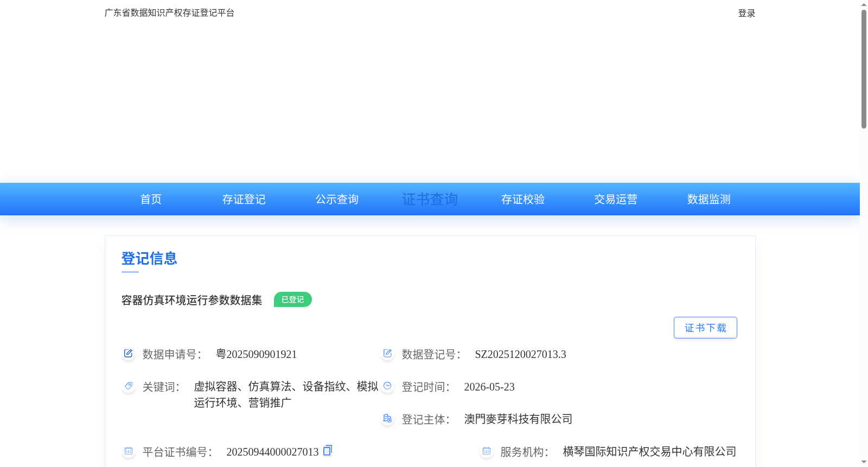
Task: Click the service agency 横琴国际知识产权交易中心有限公司
Action: 649,451
